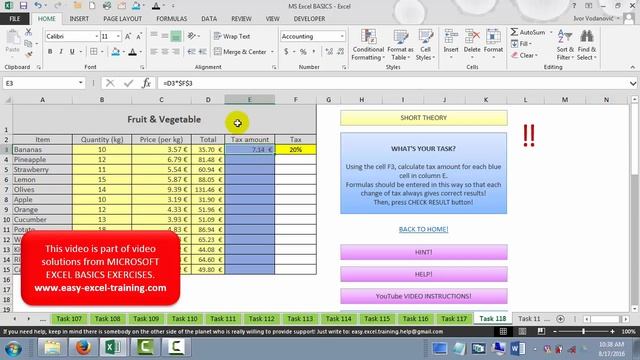
Task: Increase font size with the larger A
Action: [x=128, y=36]
